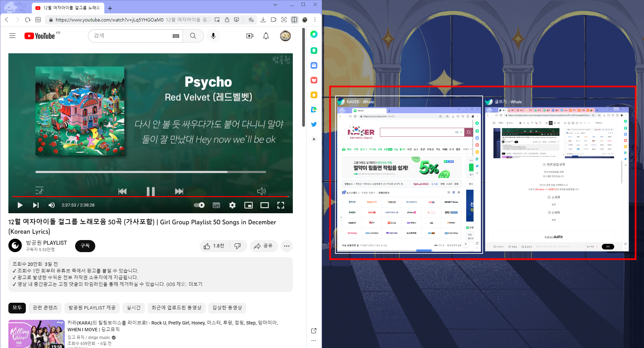Click the page vertical scrollbar
The image size is (644, 348).
pyautogui.click(x=304, y=77)
